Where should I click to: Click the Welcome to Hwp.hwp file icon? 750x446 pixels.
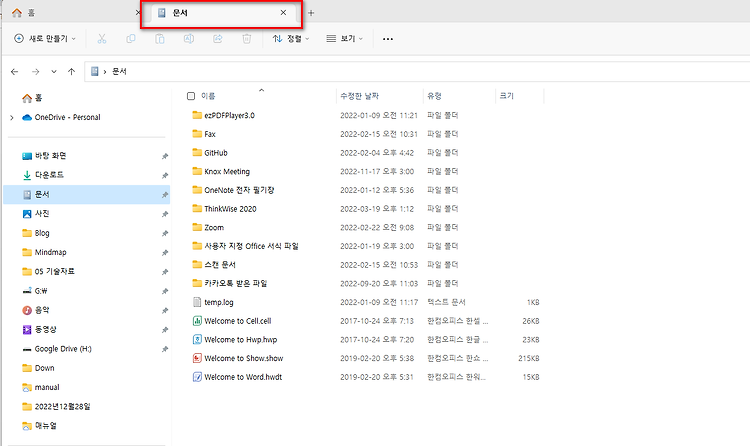197,340
